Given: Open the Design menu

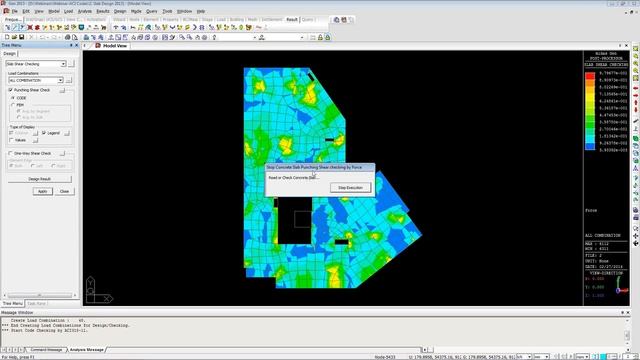Looking at the screenshot, I should pos(120,11).
